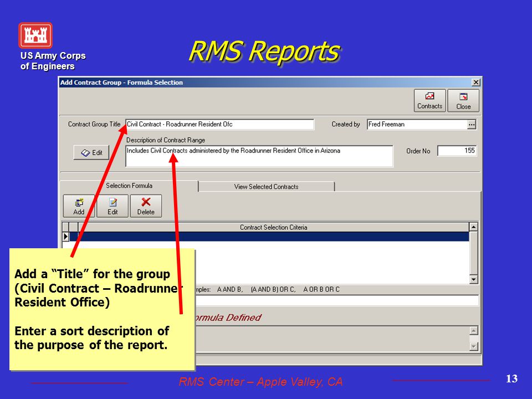Switch to the Selection Formula tab
The width and height of the screenshot is (532, 399).
[x=129, y=186]
